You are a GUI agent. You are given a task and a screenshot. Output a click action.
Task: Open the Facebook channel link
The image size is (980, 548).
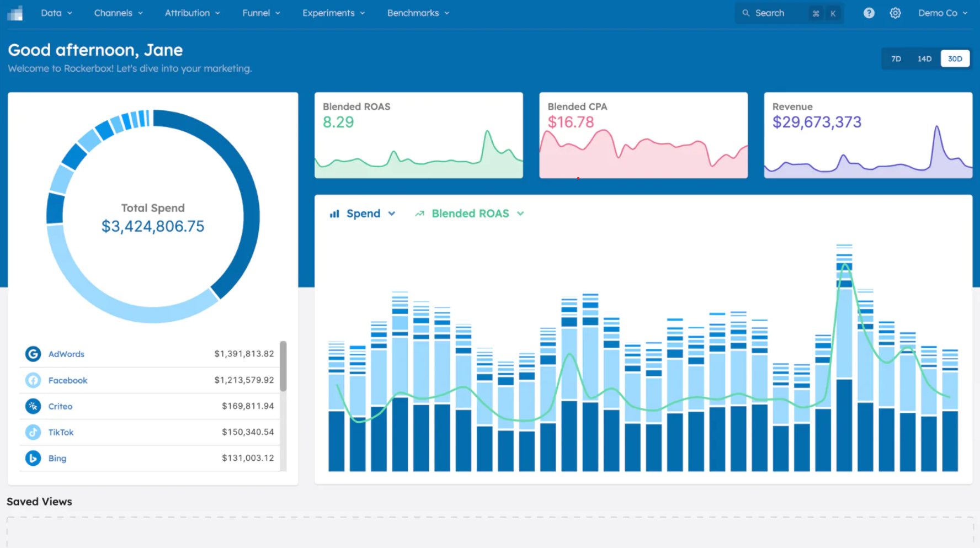click(68, 380)
